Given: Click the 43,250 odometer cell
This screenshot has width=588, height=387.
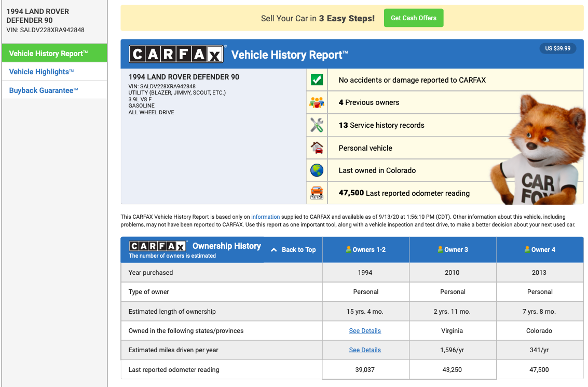Looking at the screenshot, I should [452, 370].
